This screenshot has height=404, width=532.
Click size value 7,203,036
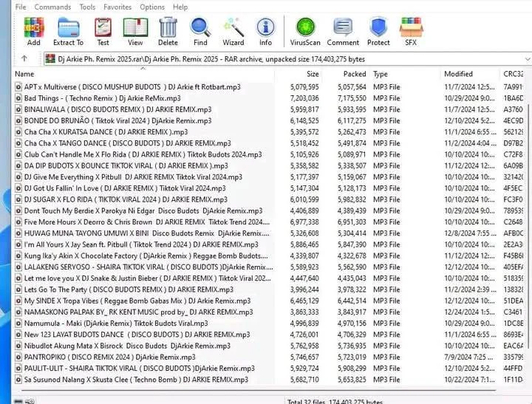tap(304, 98)
